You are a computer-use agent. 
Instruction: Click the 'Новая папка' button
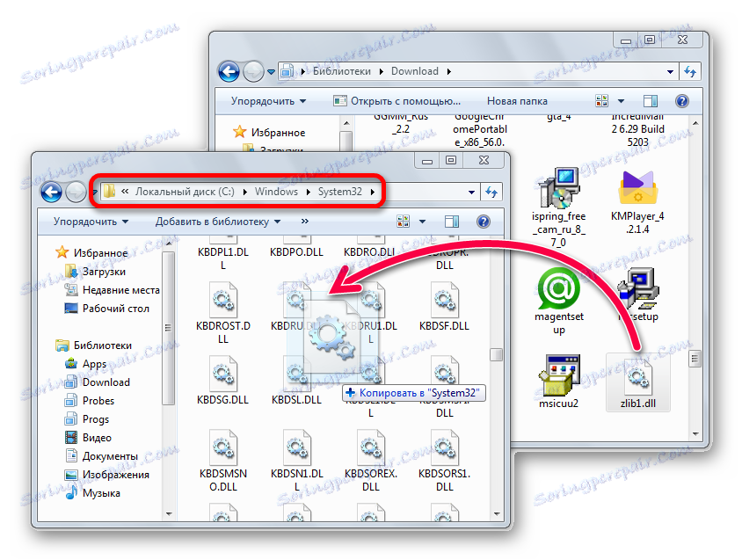(516, 100)
